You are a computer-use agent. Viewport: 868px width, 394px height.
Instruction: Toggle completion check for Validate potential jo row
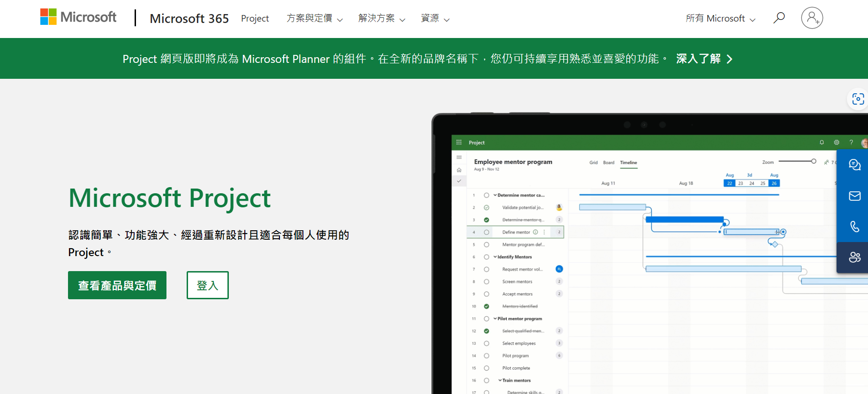[486, 207]
